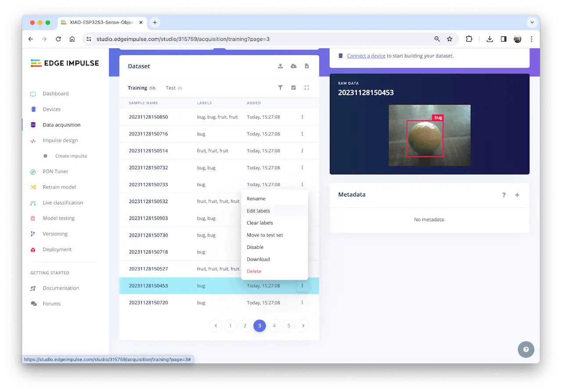Image resolution: width=562 pixels, height=392 pixels.
Task: Click the blue help bubble button
Action: (x=526, y=349)
